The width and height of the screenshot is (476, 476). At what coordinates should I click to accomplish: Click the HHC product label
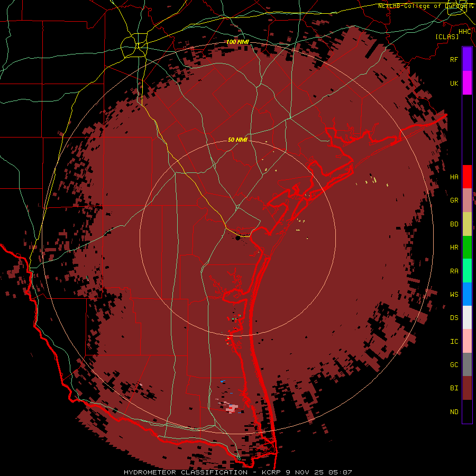point(464,32)
